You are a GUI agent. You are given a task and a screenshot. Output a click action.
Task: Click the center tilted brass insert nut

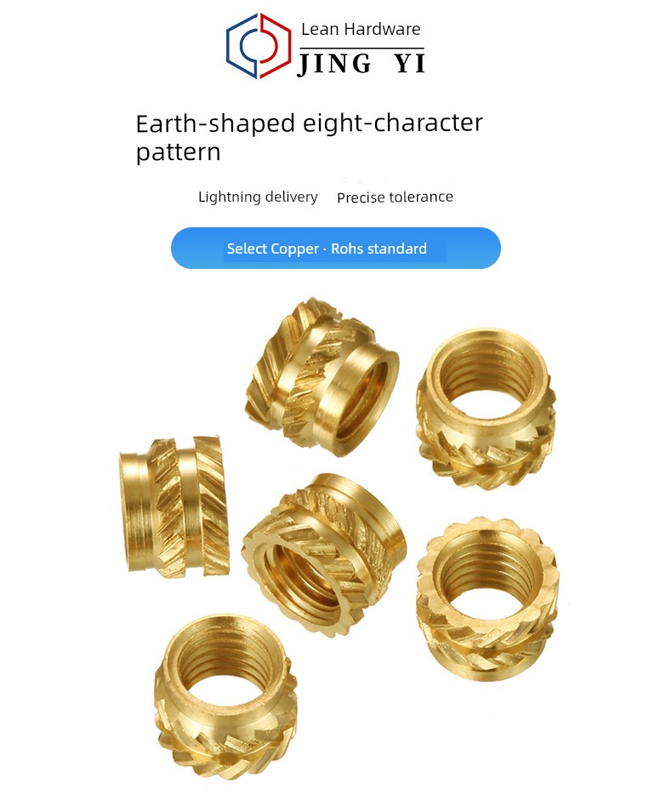[x=324, y=554]
